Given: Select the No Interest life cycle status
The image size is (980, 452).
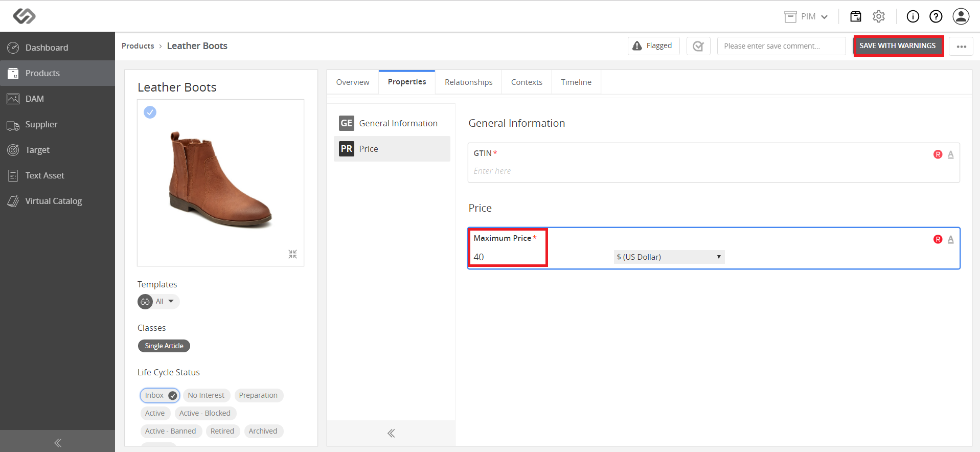Looking at the screenshot, I should [206, 395].
